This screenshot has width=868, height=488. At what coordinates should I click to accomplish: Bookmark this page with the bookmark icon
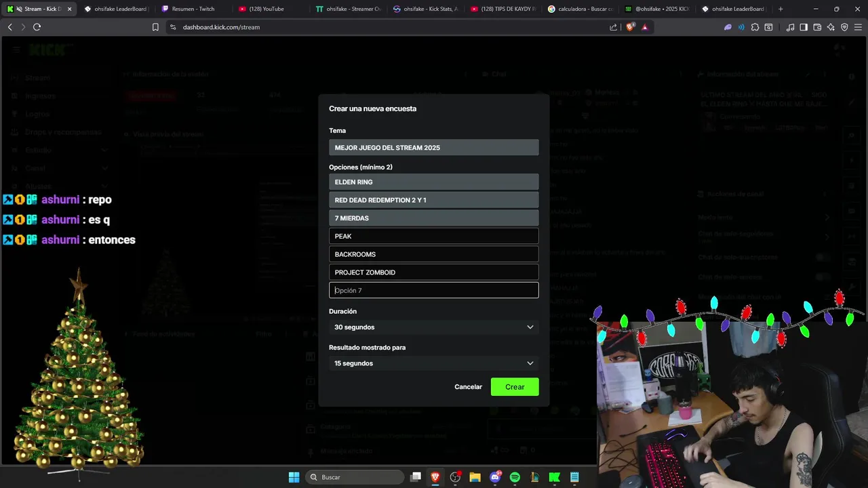point(155,27)
